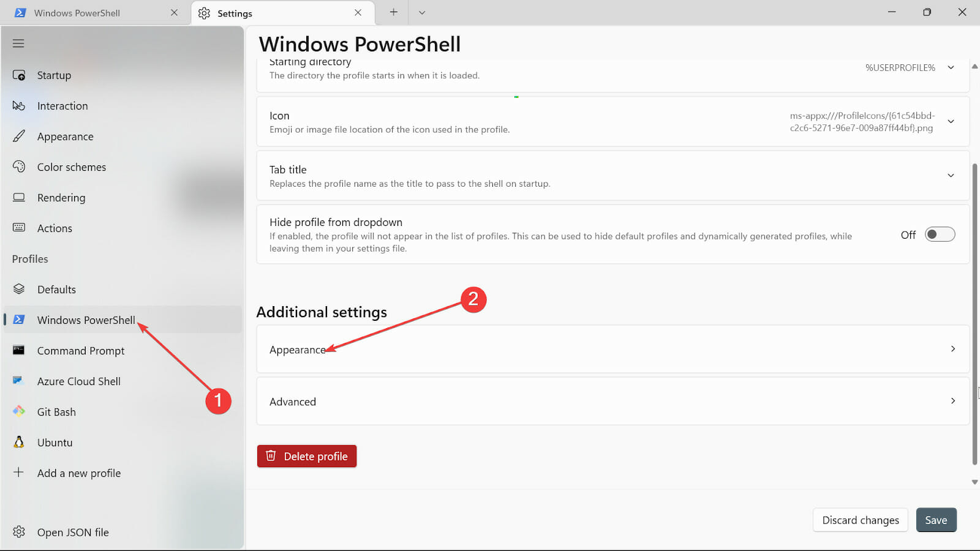980x551 pixels.
Task: Go to Color schemes page
Action: [x=123, y=167]
